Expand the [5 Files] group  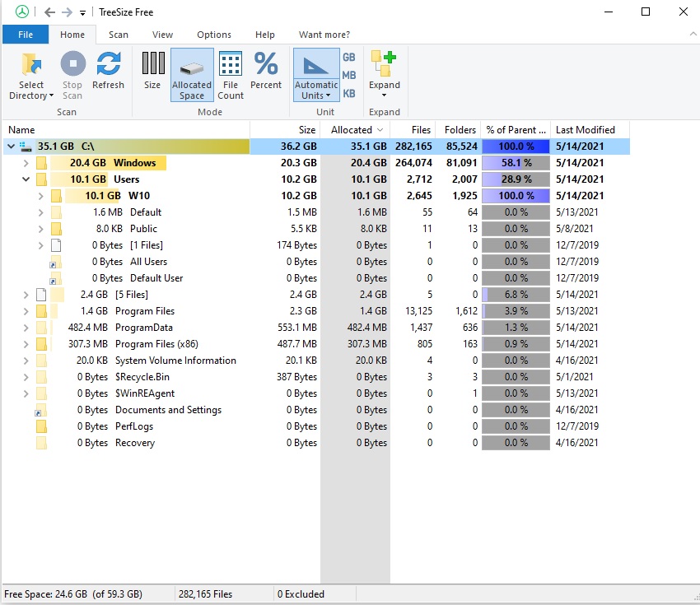pos(26,295)
